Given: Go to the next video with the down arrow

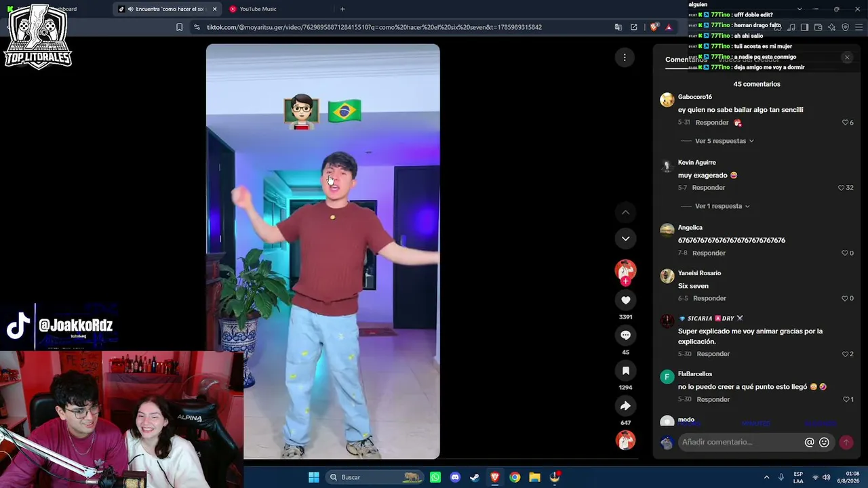Looking at the screenshot, I should point(625,239).
